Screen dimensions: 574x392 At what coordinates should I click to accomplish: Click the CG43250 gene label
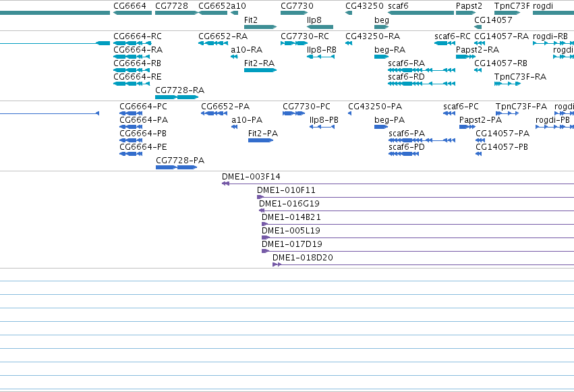(x=364, y=6)
